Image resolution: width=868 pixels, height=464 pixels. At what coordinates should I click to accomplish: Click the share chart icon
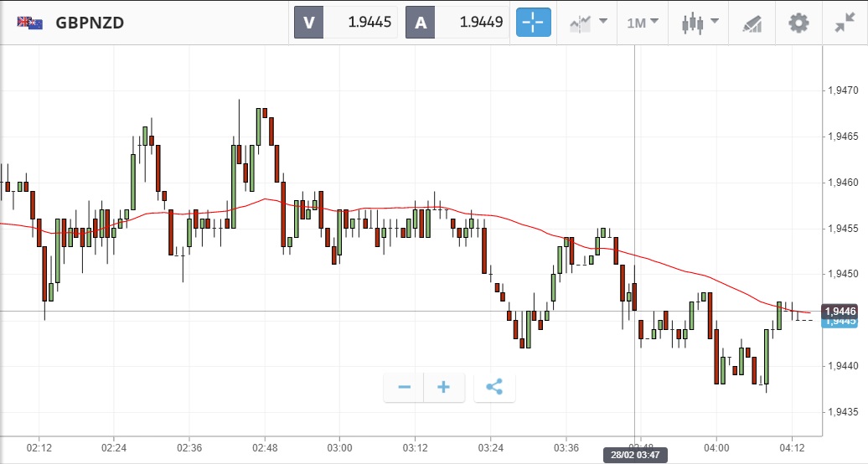pyautogui.click(x=494, y=387)
